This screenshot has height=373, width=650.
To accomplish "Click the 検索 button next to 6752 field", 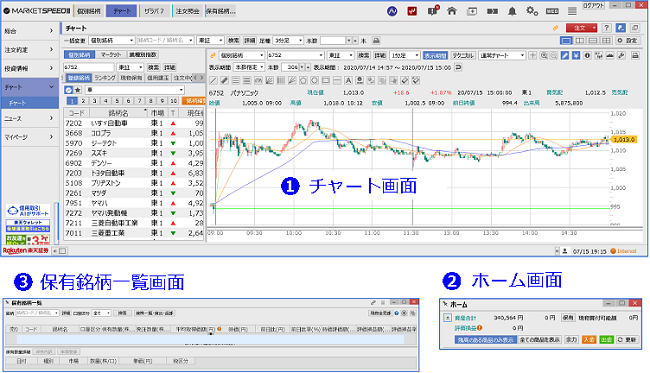I will coord(153,67).
